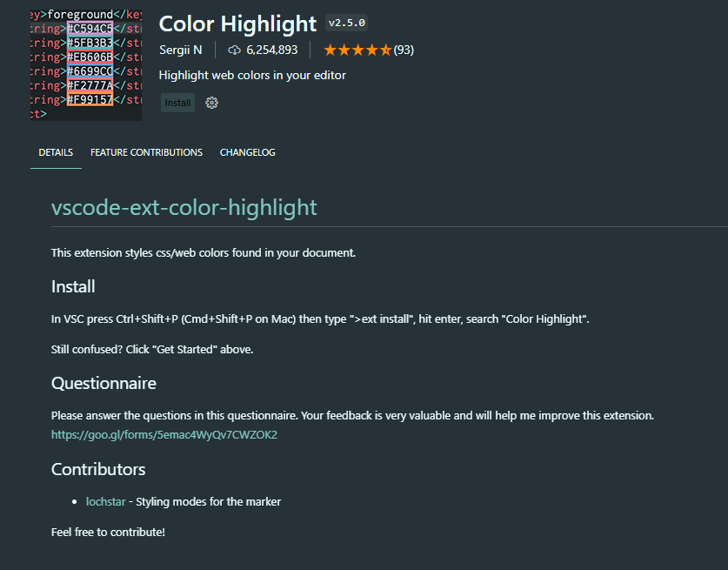728x570 pixels.
Task: Click 'Still confused? Click "Get Started" above.' text
Action: pos(152,349)
